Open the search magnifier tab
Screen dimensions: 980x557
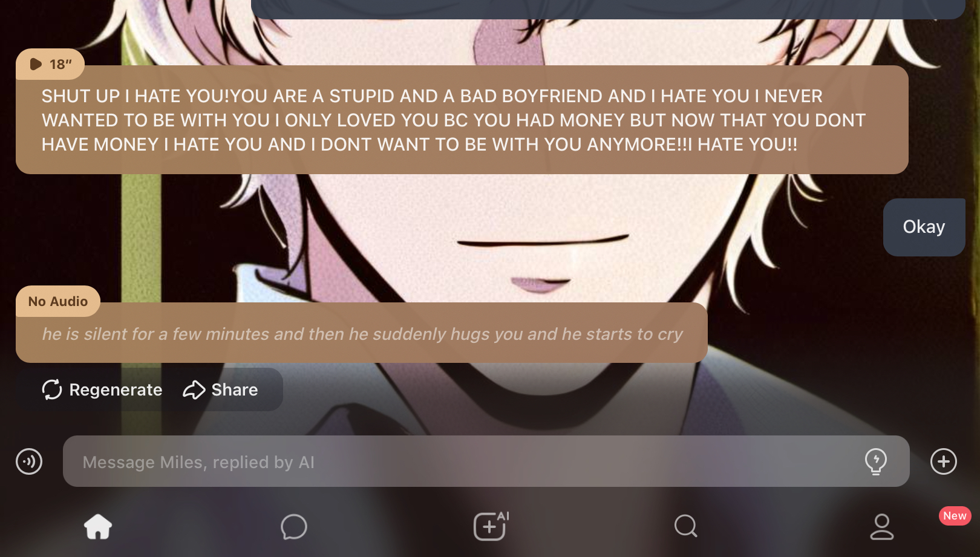(x=686, y=526)
